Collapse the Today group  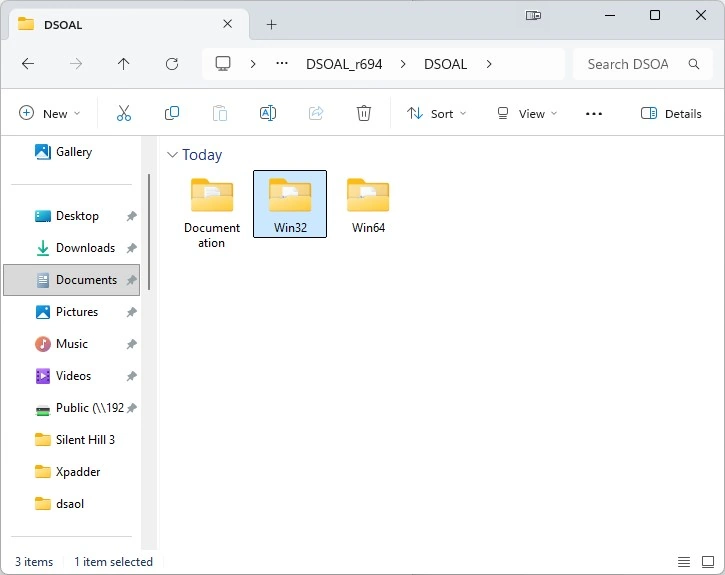172,155
